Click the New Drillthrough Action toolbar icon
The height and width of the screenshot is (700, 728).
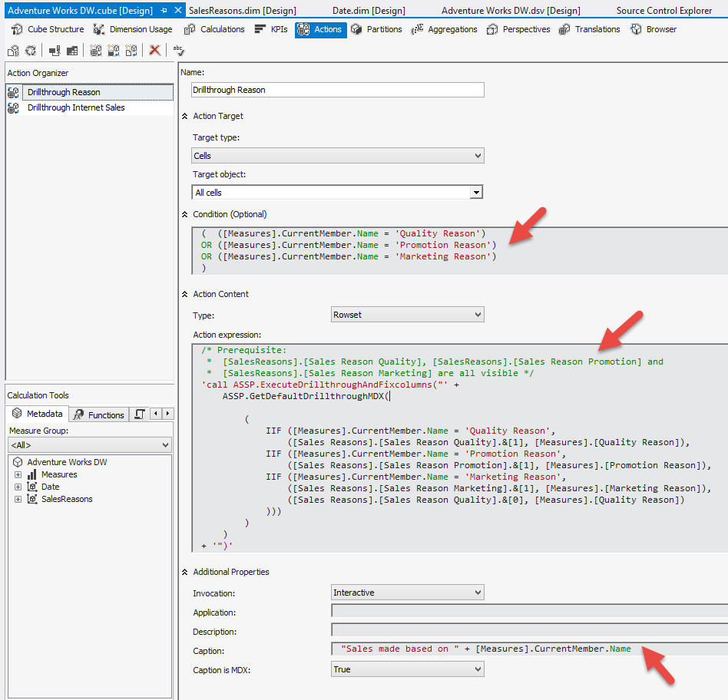tap(114, 51)
